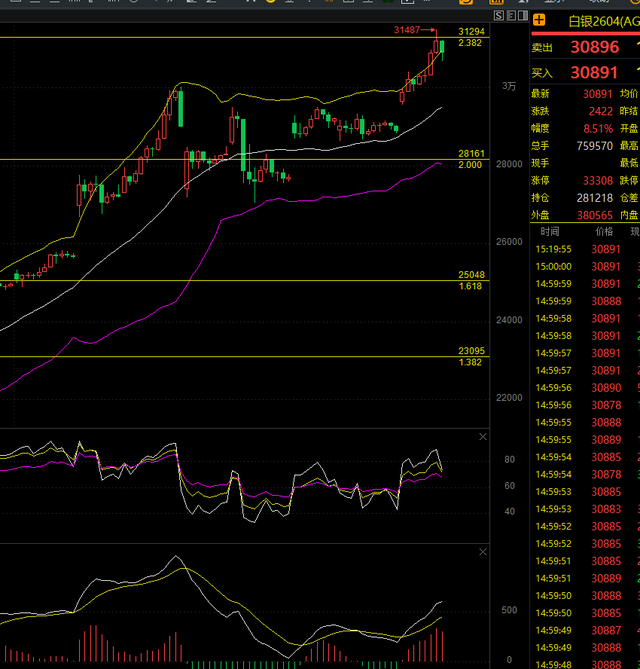Close the MACD indicator sub-panel at bottom
This screenshot has height=669, width=640.
(x=483, y=552)
